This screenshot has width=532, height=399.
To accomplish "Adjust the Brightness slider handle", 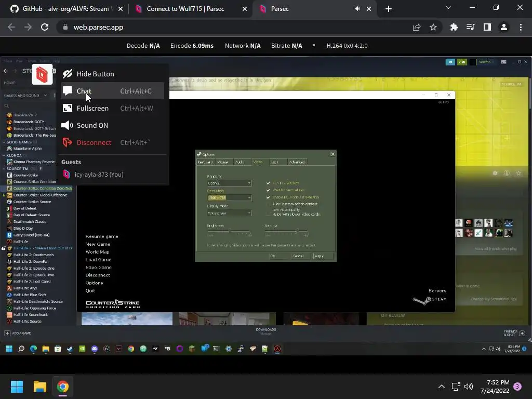I will (x=230, y=231).
